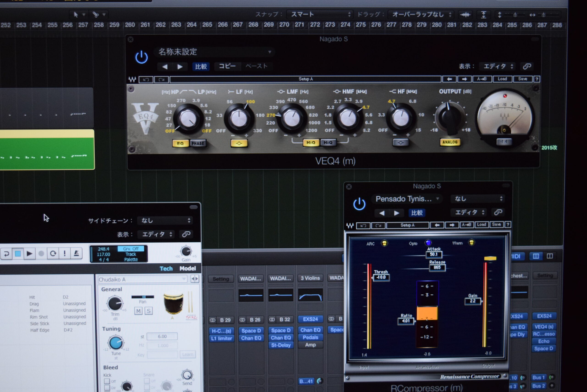Viewport: 587px width, 392px height.
Task: Click redo icon in VEQ4 Waves toolbar
Action: [161, 79]
